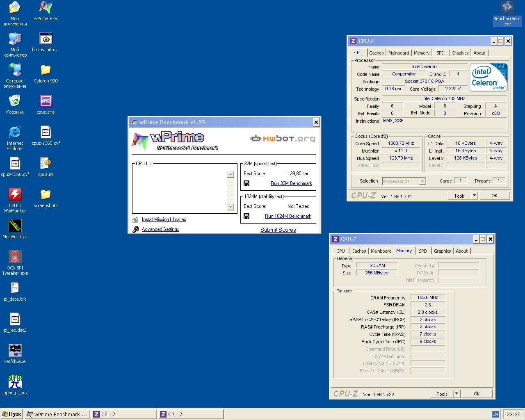Click the Advanced Settings wrench icon
The image size is (525, 420).
pos(135,230)
